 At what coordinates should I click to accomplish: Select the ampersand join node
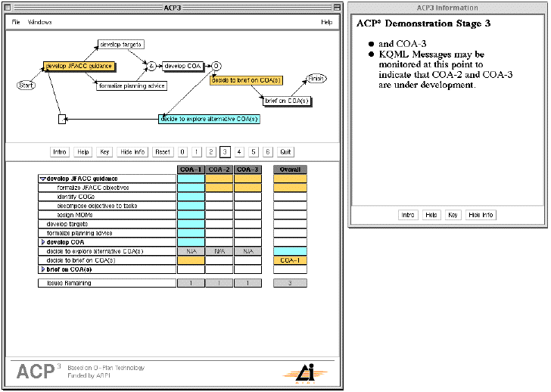click(151, 66)
